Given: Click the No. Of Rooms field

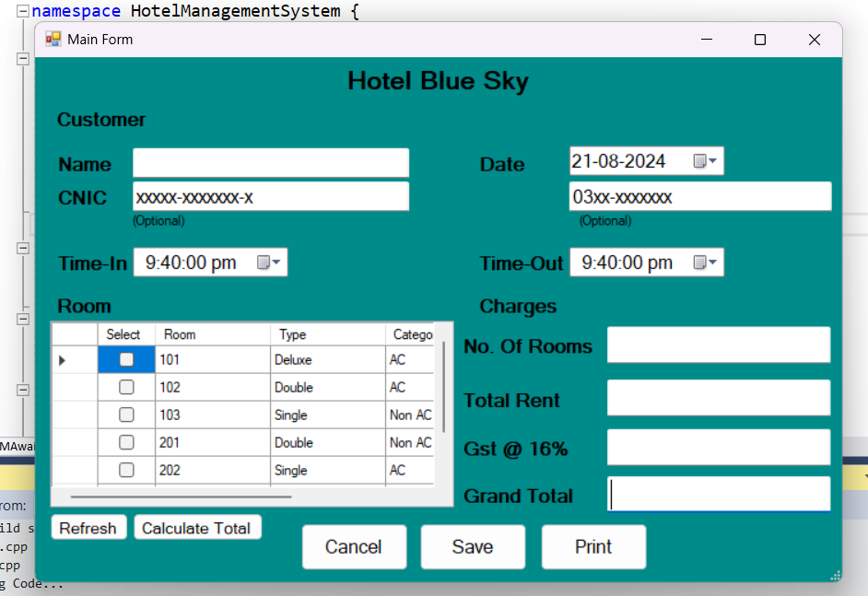Looking at the screenshot, I should click(x=718, y=345).
